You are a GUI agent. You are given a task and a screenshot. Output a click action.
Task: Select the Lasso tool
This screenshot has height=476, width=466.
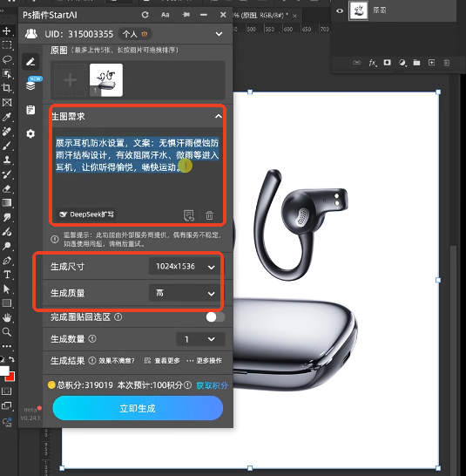click(7, 59)
